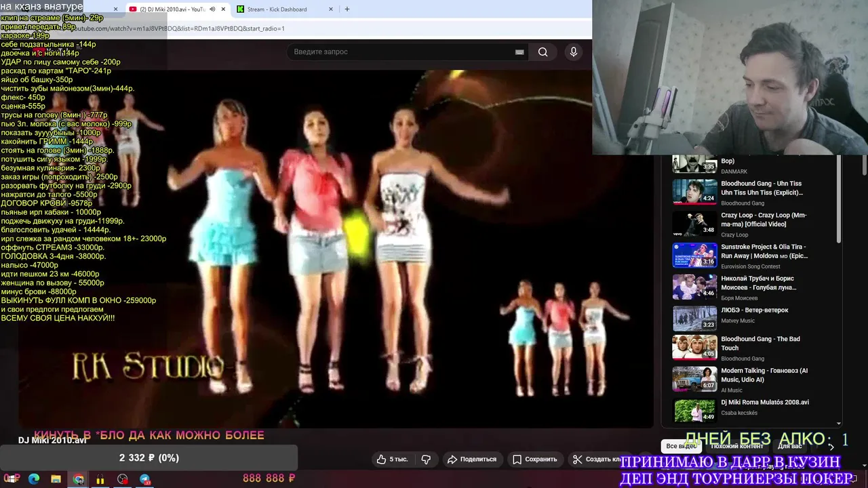Click the browser address bar URL

pos(179,28)
